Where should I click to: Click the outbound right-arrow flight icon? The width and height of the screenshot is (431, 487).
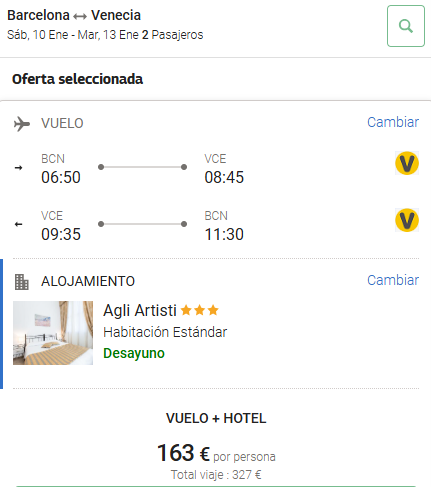click(x=19, y=167)
